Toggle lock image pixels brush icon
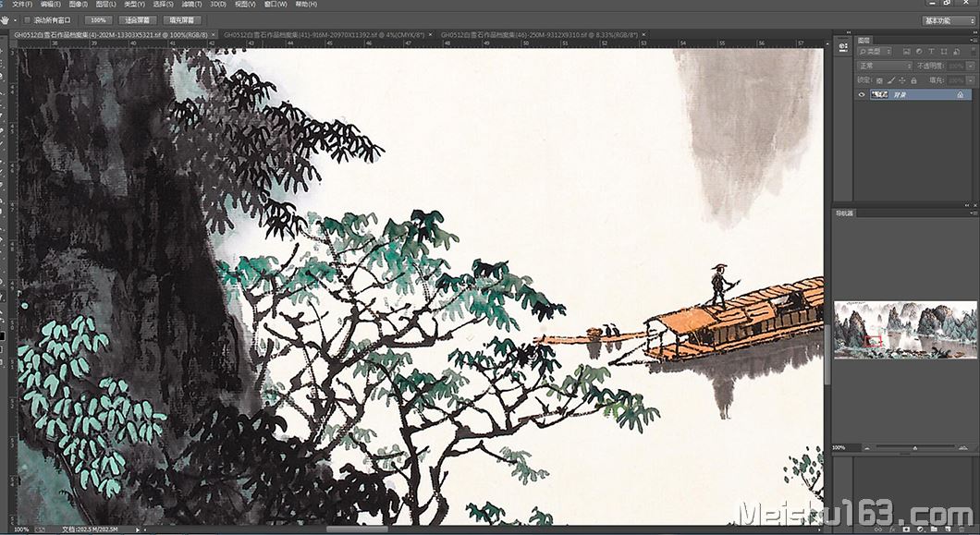The image size is (980, 535). (891, 80)
